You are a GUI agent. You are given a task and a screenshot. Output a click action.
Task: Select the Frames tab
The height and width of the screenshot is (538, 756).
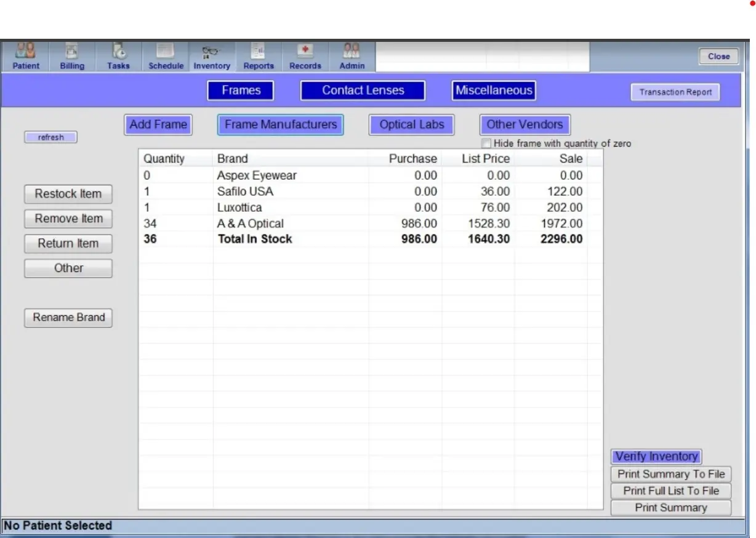[240, 90]
